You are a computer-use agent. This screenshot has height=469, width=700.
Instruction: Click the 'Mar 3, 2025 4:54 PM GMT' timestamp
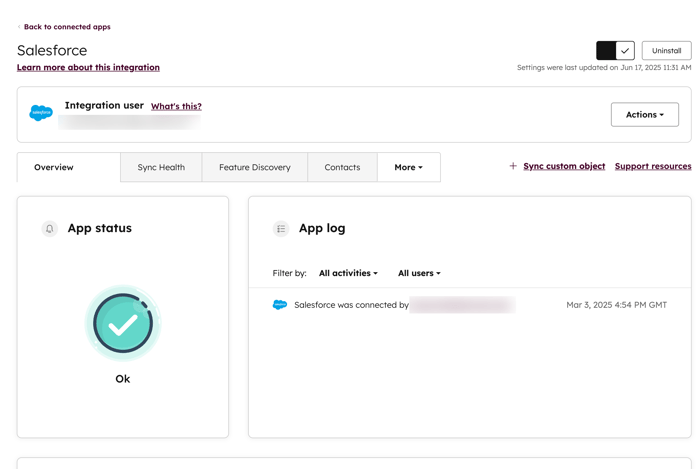coord(617,305)
